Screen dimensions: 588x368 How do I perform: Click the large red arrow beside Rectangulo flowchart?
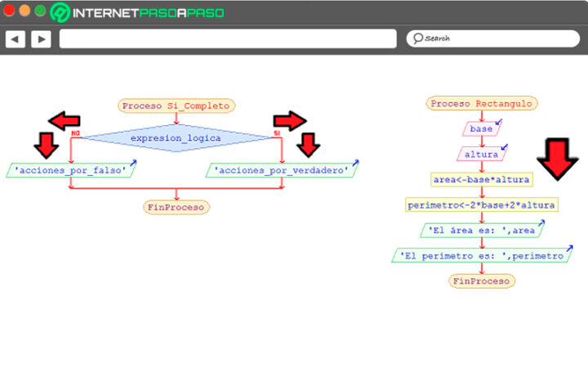(559, 159)
